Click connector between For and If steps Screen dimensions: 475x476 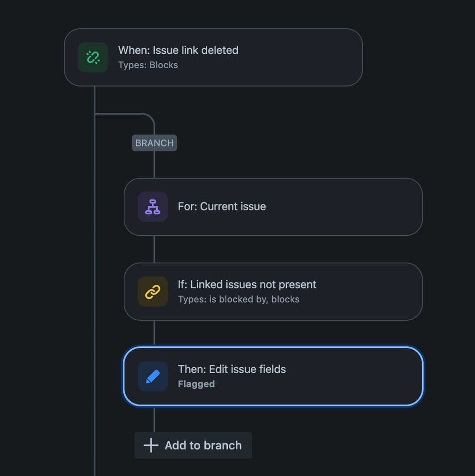point(154,249)
